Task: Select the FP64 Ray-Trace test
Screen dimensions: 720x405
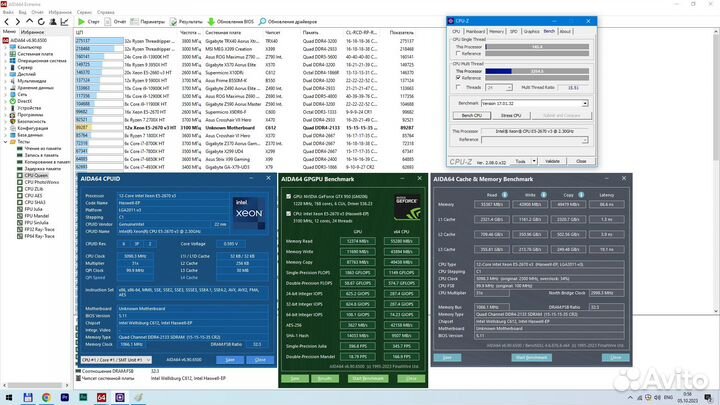Action: point(39,236)
